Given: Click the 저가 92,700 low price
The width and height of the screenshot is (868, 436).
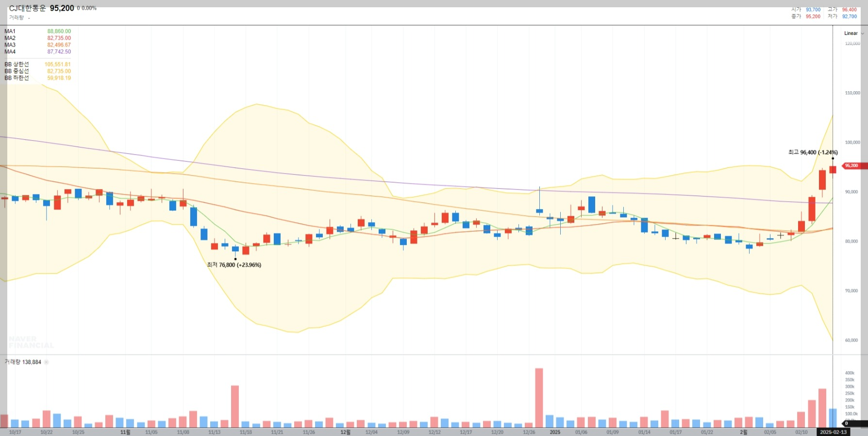Looking at the screenshot, I should coord(842,16).
